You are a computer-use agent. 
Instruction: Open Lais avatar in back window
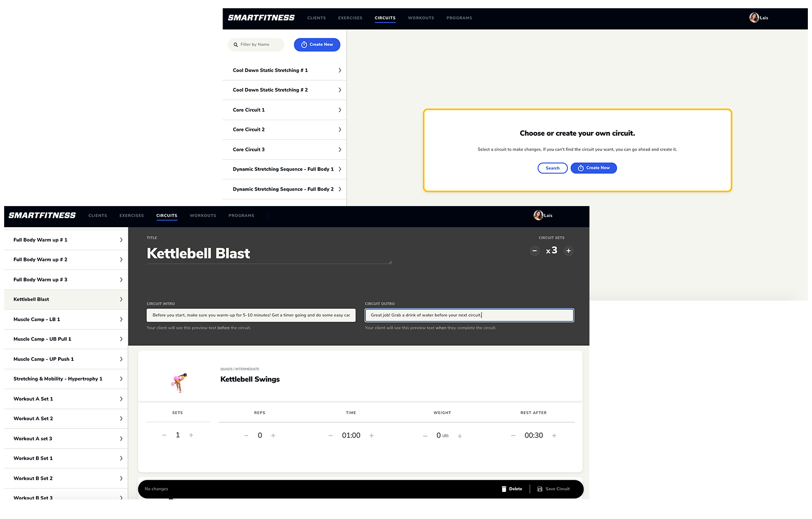click(x=754, y=17)
